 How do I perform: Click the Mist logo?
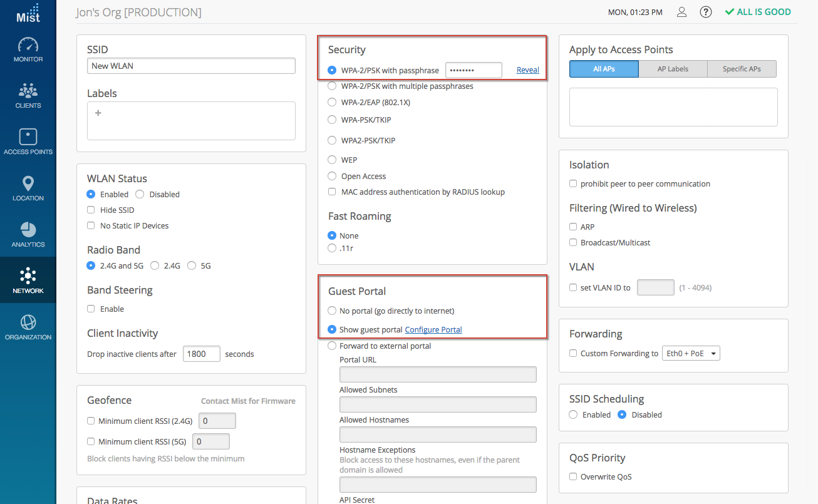click(x=28, y=13)
